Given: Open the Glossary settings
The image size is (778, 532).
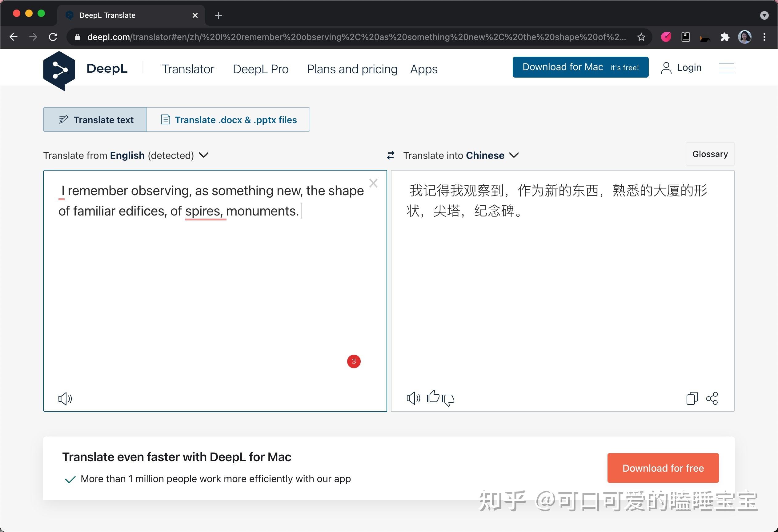Looking at the screenshot, I should [x=710, y=154].
